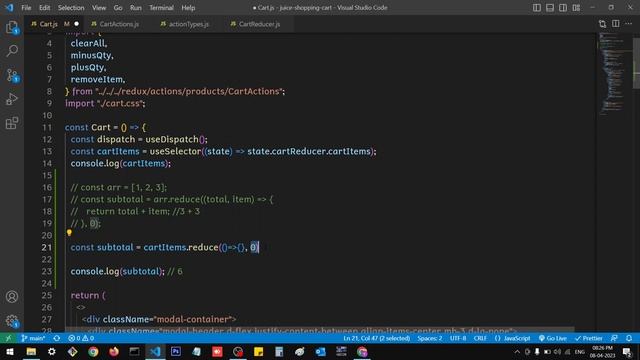
Task: Click the remote window icon in status bar
Action: [8, 338]
